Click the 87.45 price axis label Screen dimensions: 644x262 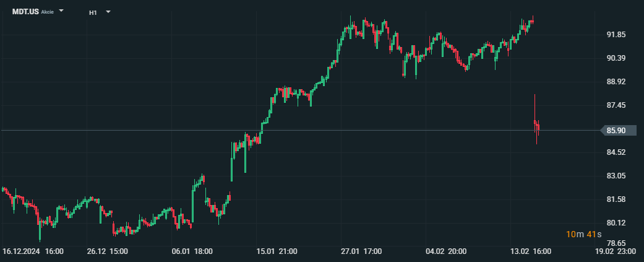tap(616, 105)
